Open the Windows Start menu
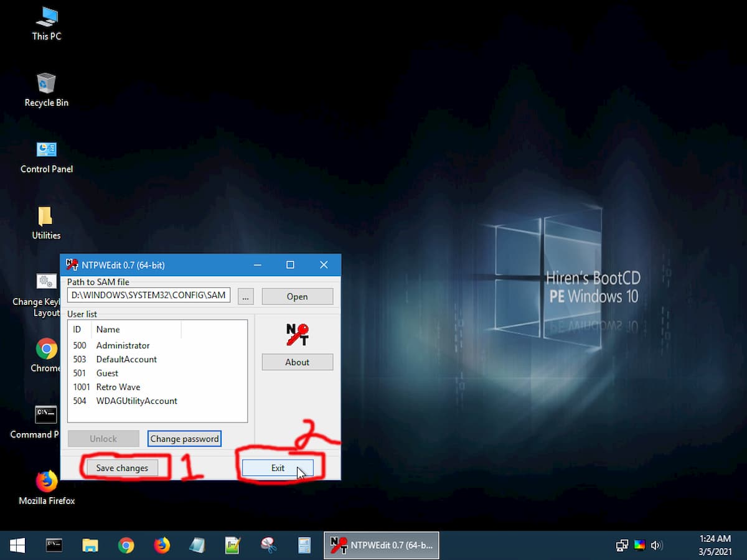This screenshot has height=560, width=747. coord(17,546)
